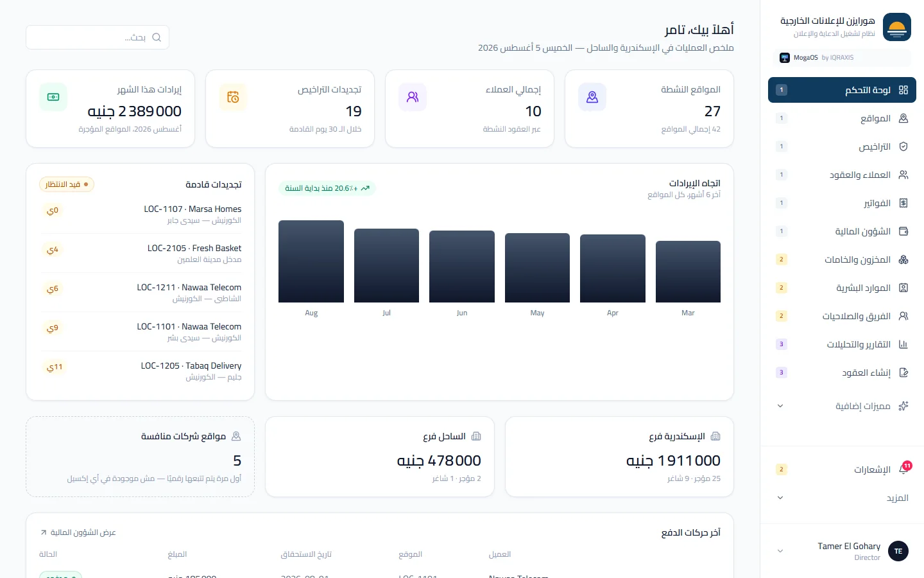The height and width of the screenshot is (578, 924).
Task: Open the الساحل فرع card
Action: point(380,457)
